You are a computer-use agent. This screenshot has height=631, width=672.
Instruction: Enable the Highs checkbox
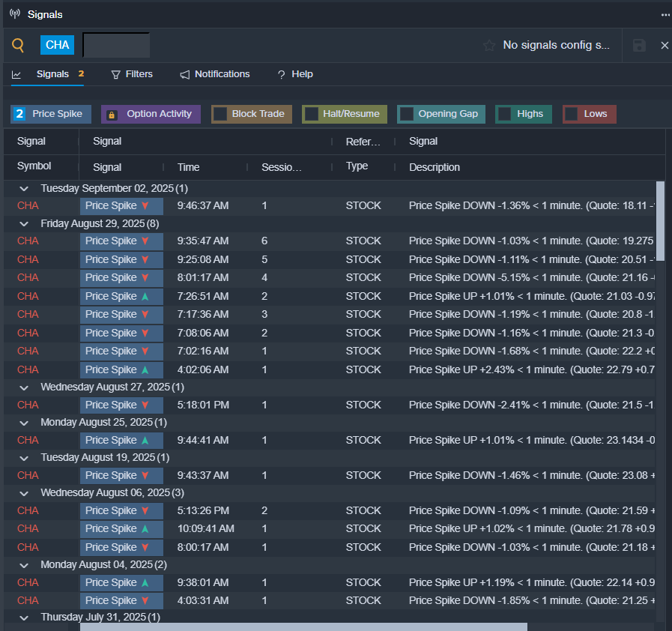[504, 114]
